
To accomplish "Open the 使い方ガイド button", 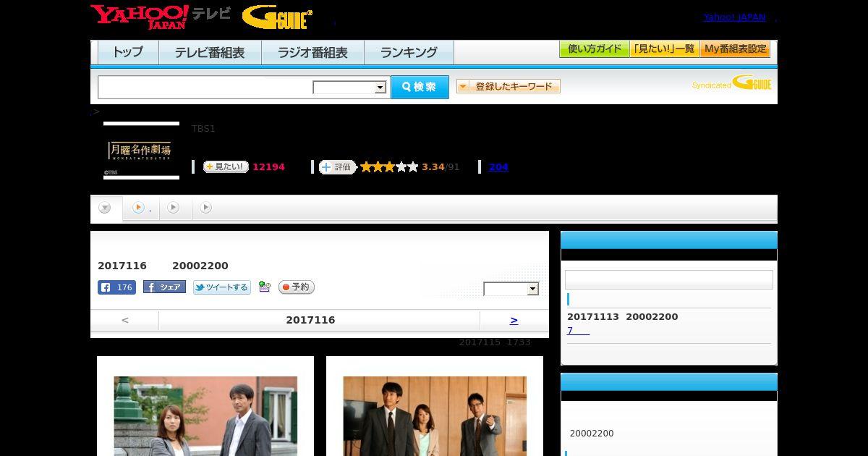I will (594, 49).
